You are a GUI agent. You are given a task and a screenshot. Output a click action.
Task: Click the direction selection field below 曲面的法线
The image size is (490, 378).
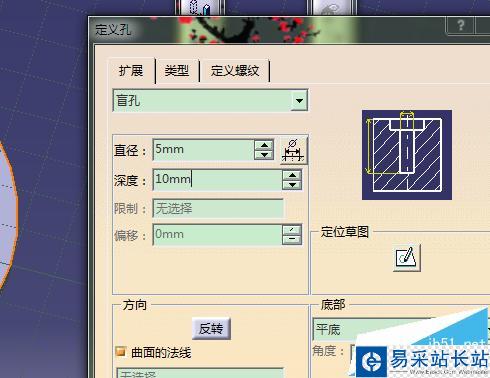pos(200,373)
